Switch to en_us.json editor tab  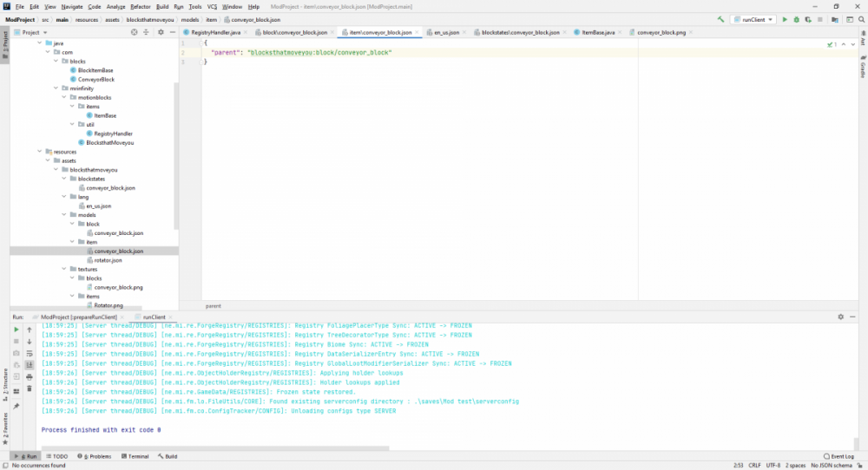pyautogui.click(x=446, y=32)
